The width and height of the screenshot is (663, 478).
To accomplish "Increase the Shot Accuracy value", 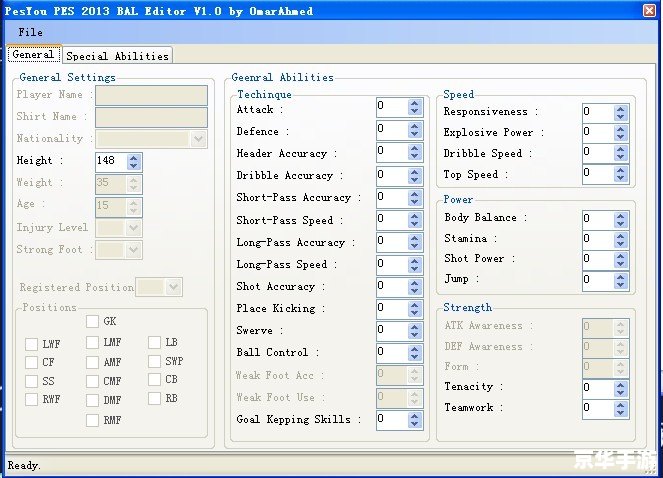I will 415,283.
